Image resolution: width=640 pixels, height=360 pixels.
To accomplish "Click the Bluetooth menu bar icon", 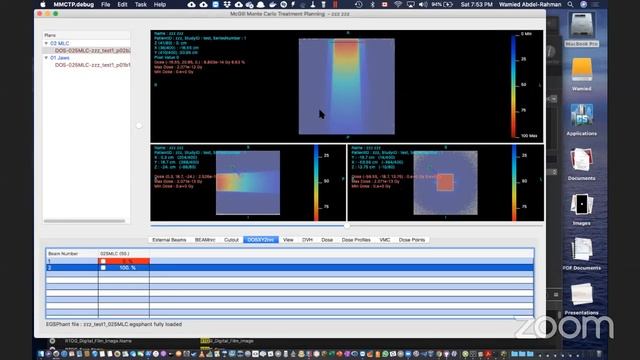I will tap(372, 4).
